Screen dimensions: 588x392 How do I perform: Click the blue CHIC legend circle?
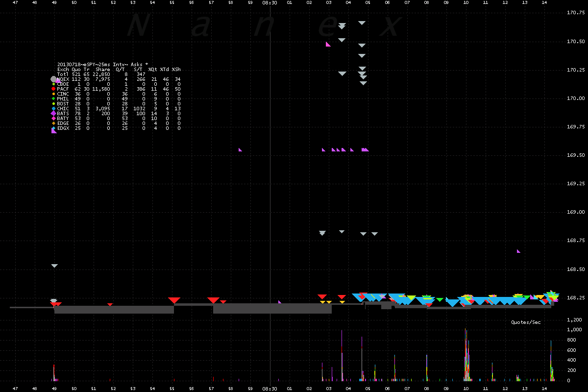pos(53,108)
